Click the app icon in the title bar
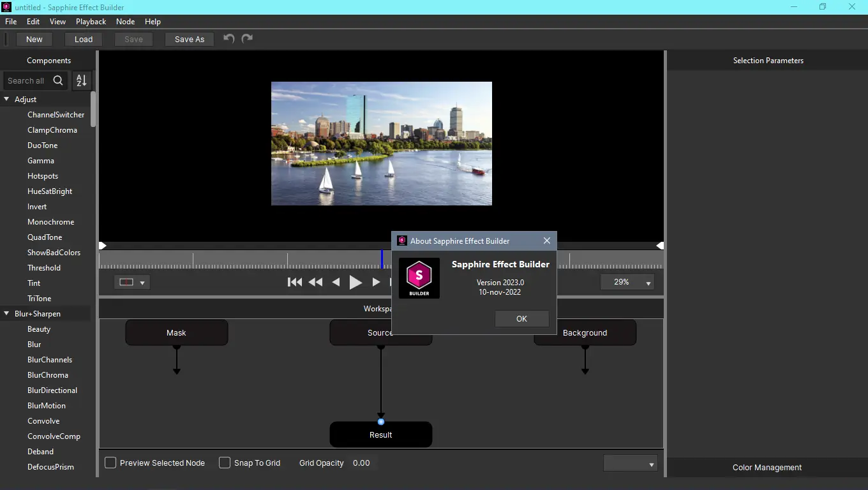The width and height of the screenshot is (868, 490). point(7,7)
